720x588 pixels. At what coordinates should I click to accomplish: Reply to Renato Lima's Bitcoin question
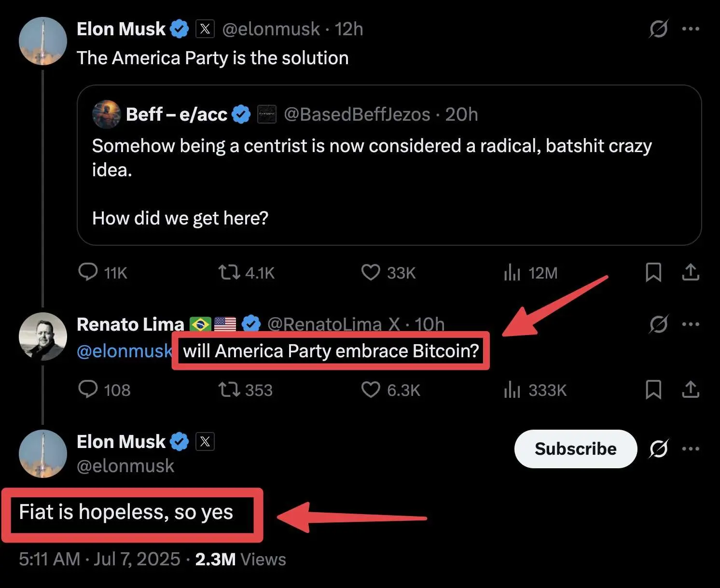pos(88,390)
